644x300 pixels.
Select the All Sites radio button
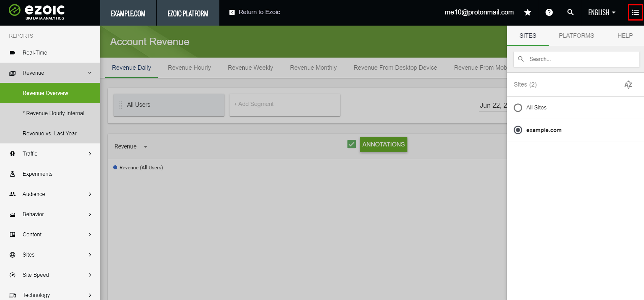point(518,108)
